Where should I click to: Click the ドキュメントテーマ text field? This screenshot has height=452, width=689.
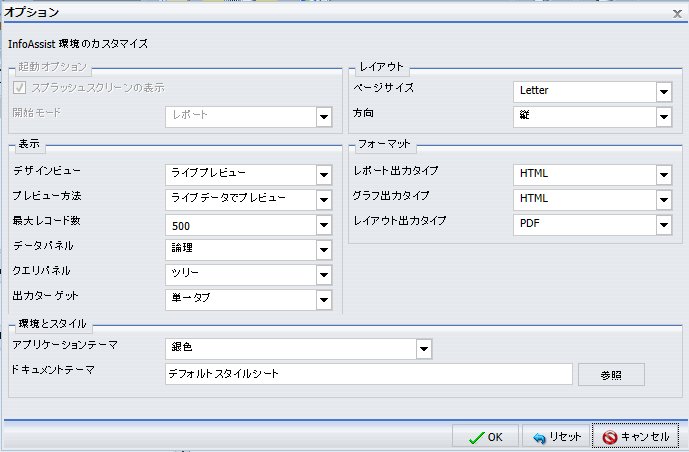click(x=369, y=374)
